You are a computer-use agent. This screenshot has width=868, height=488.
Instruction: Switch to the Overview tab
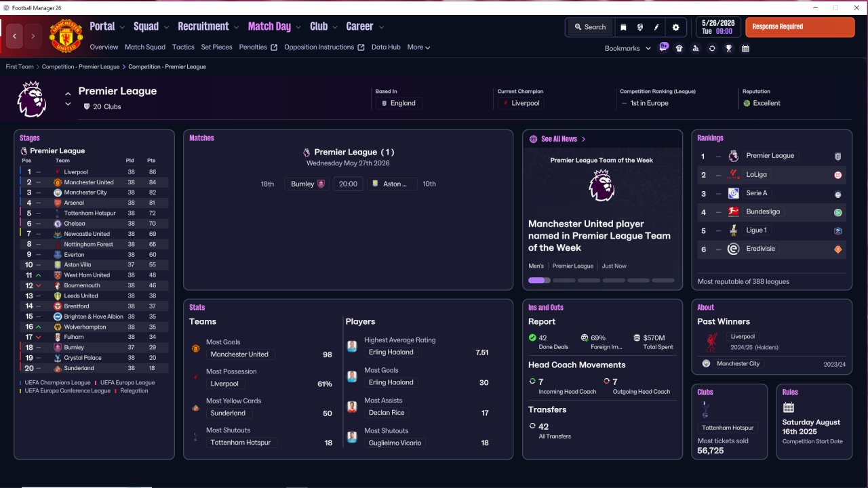104,47
